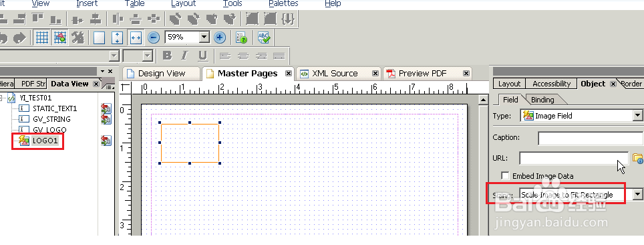Open the 59% zoom level dropdown
The width and height of the screenshot is (644, 245).
click(x=204, y=37)
